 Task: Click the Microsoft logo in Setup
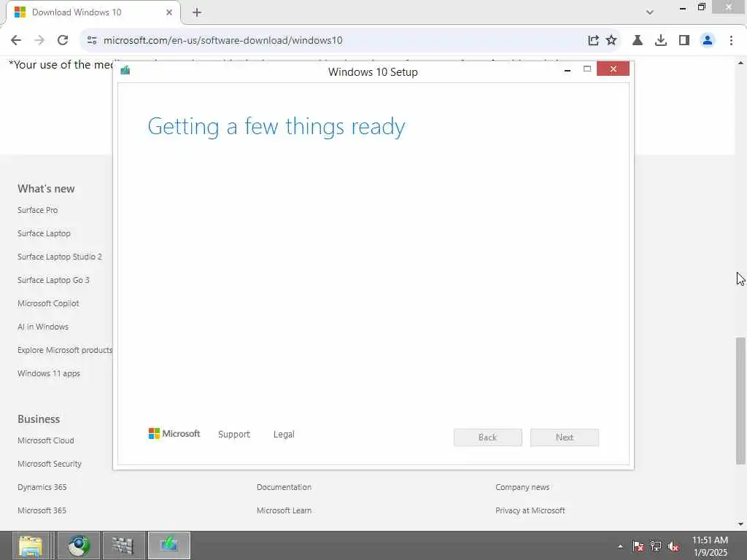pos(174,434)
